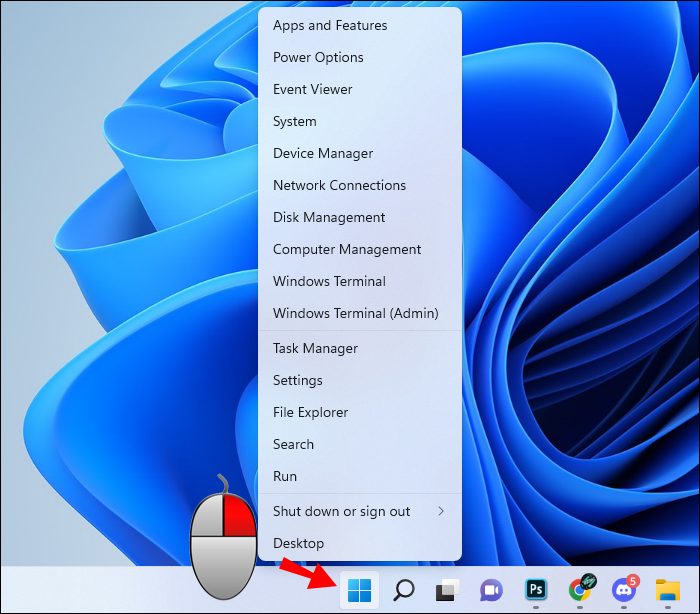Choose Run from the menu
Viewport: 700px width, 614px height.
pos(285,476)
